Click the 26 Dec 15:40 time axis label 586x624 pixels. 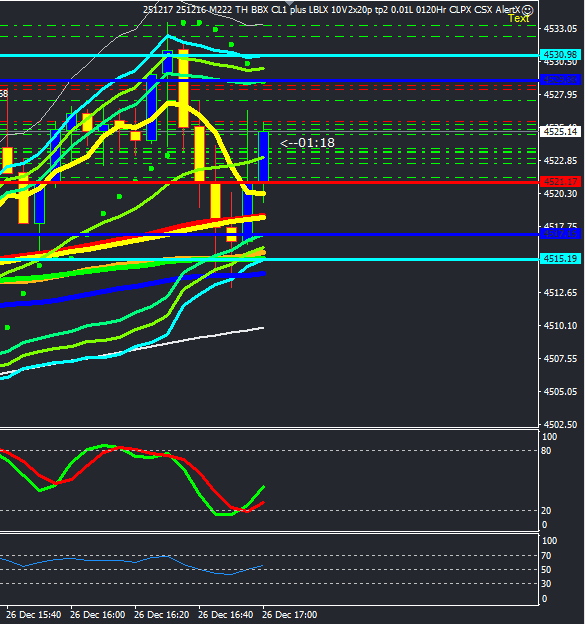[33, 614]
